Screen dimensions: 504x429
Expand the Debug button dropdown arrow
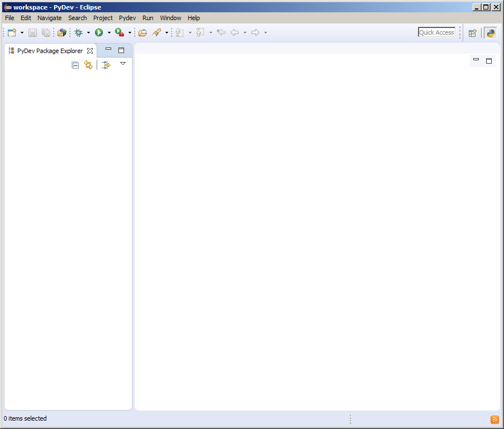pyautogui.click(x=88, y=33)
